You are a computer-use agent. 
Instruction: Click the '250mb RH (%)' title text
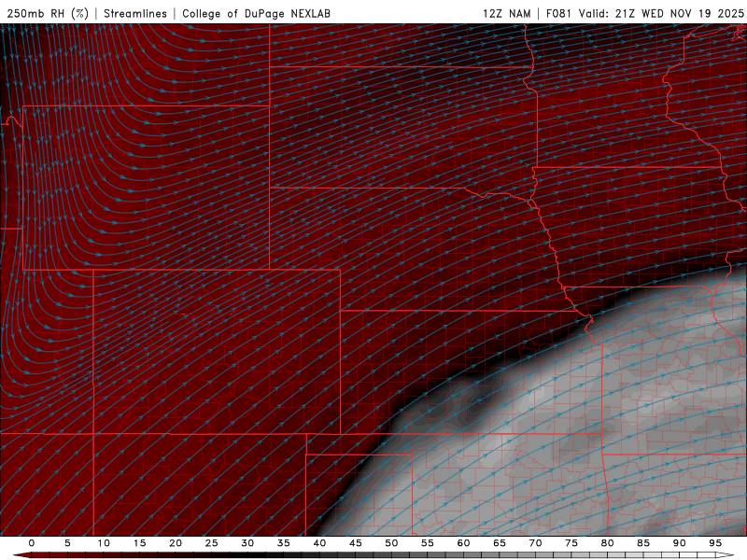(48, 13)
